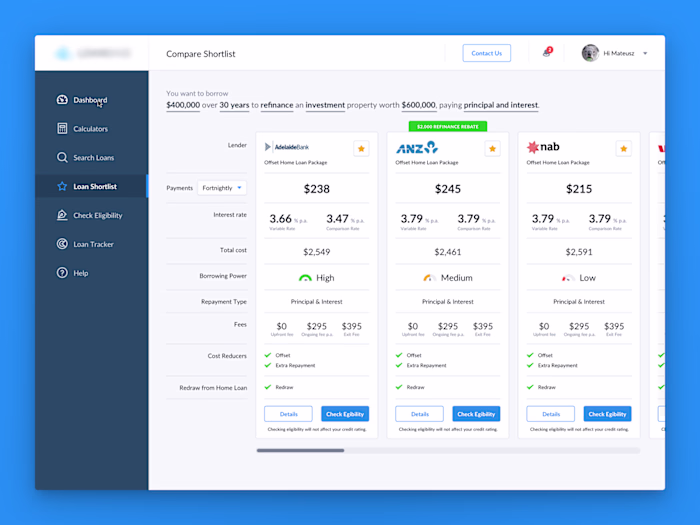700x525 pixels.
Task: Change the $400,000 borrow amount
Action: [x=183, y=105]
